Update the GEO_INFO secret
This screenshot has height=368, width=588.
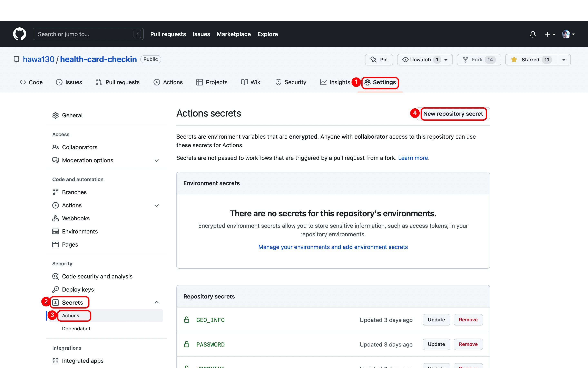click(436, 320)
